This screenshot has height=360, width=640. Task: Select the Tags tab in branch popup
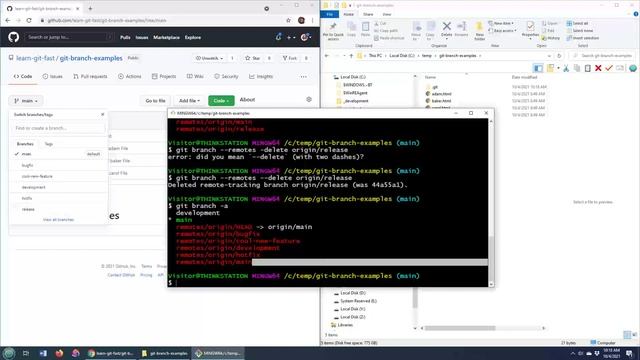click(x=49, y=144)
